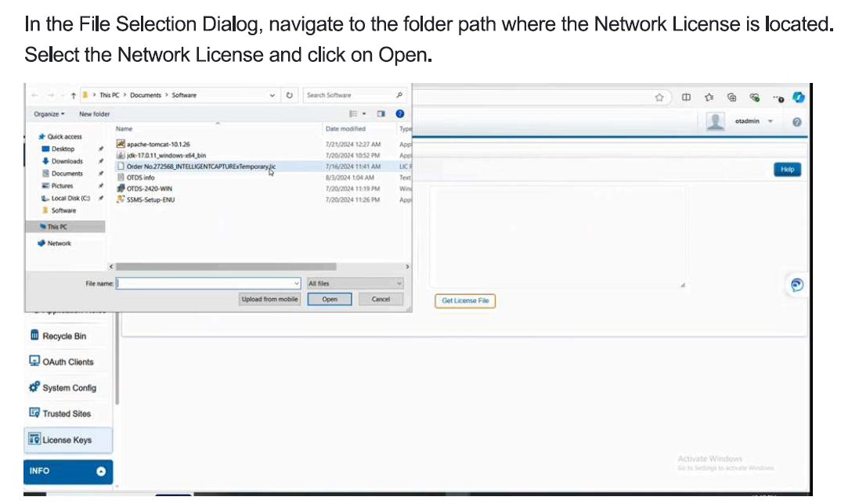Screen dimensions: 841x504
Task: Toggle the preview pane icon in dialog
Action: pyautogui.click(x=381, y=113)
